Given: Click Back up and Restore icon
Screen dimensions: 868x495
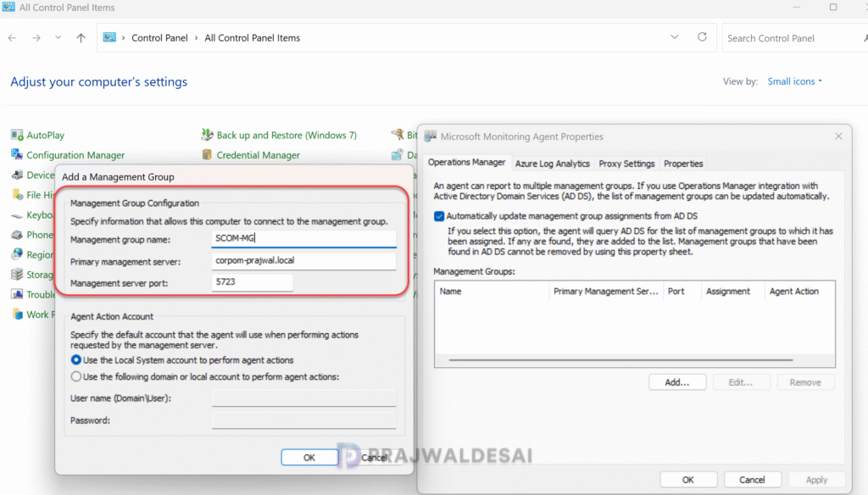Looking at the screenshot, I should pos(207,135).
